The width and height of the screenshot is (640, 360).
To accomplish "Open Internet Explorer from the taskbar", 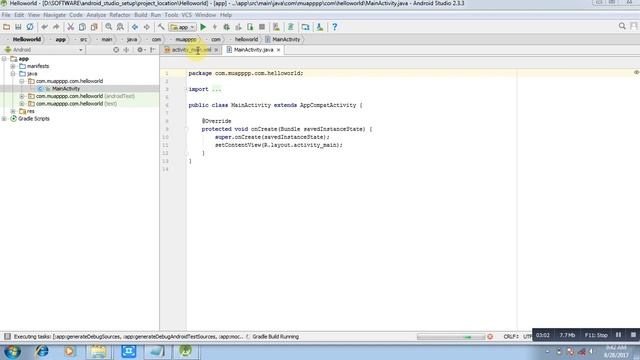I will tap(42, 351).
